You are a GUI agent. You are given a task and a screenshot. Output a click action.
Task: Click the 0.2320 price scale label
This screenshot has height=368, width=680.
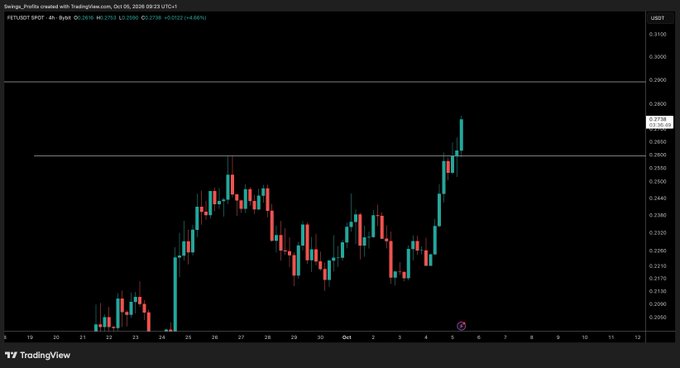point(657,233)
